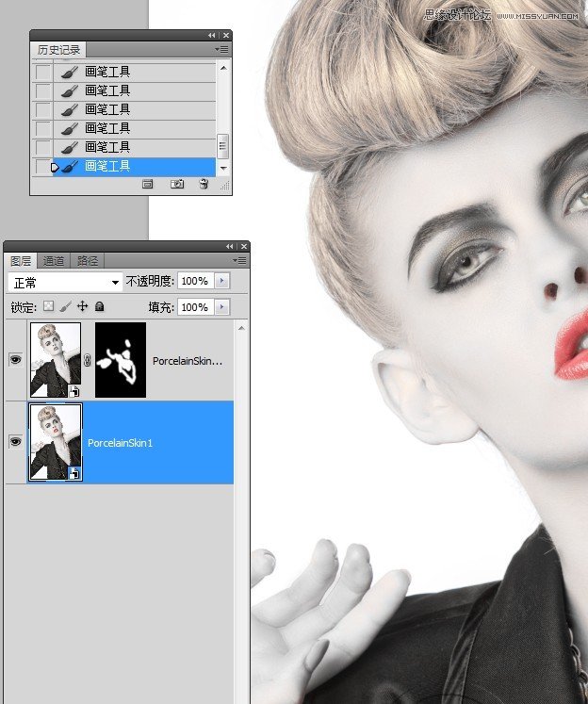Select the black layer mask thumbnail
This screenshot has width=588, height=704.
tap(121, 360)
